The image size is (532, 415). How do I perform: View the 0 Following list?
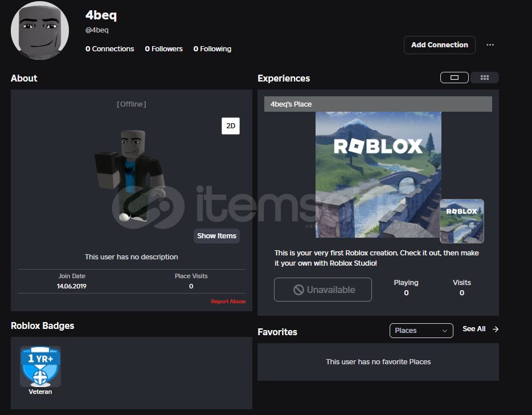212,49
